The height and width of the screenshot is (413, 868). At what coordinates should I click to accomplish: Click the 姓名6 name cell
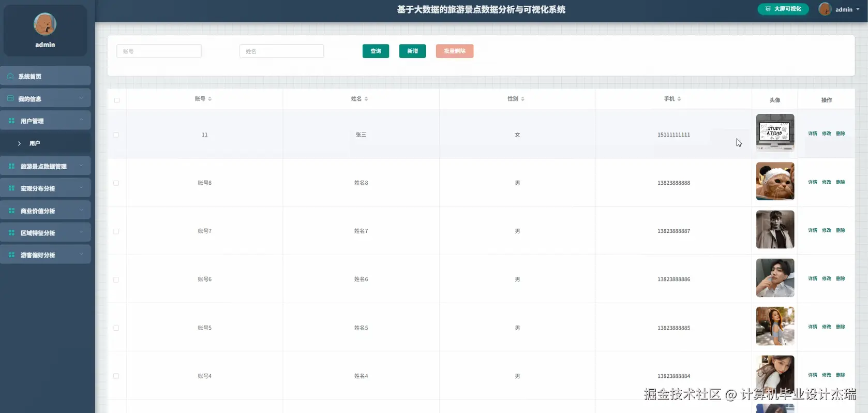pos(361,279)
